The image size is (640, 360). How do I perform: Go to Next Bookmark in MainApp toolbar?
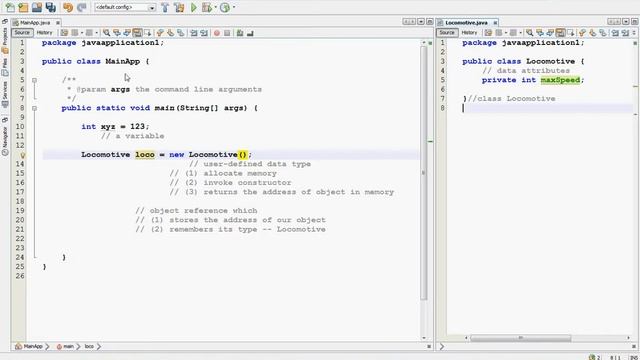171,33
